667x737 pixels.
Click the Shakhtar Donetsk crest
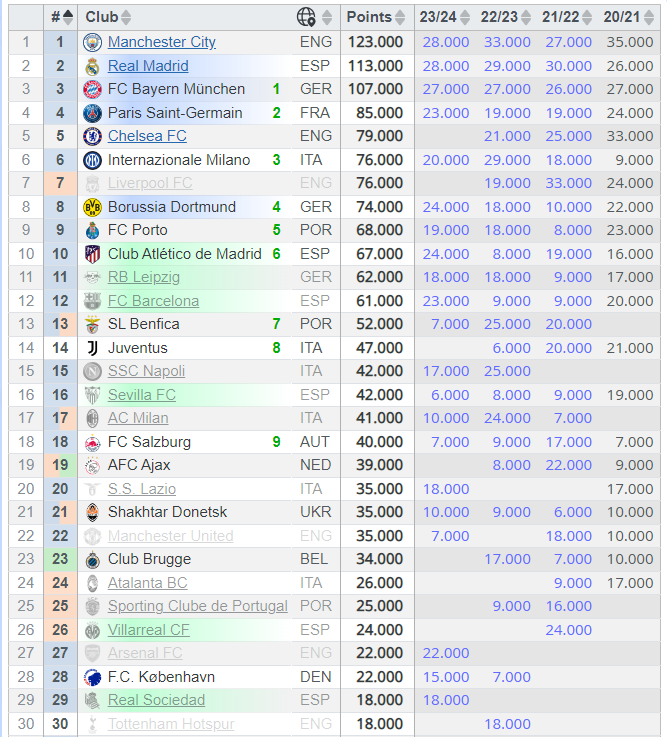92,512
